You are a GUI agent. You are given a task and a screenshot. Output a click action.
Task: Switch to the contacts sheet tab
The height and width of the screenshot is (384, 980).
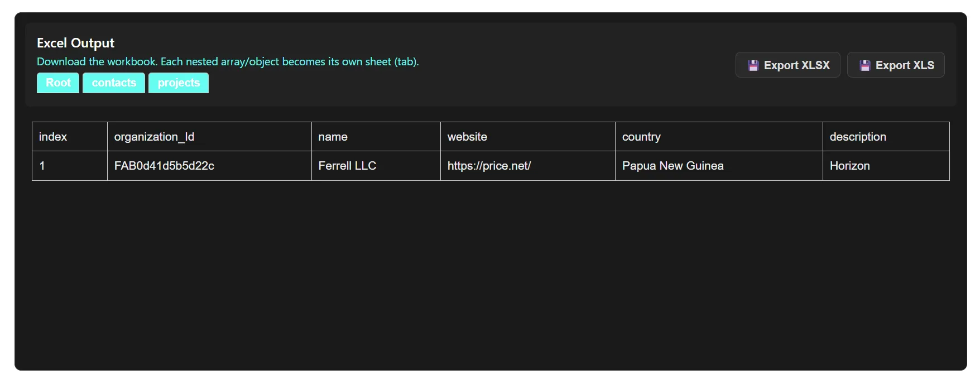coord(113,83)
